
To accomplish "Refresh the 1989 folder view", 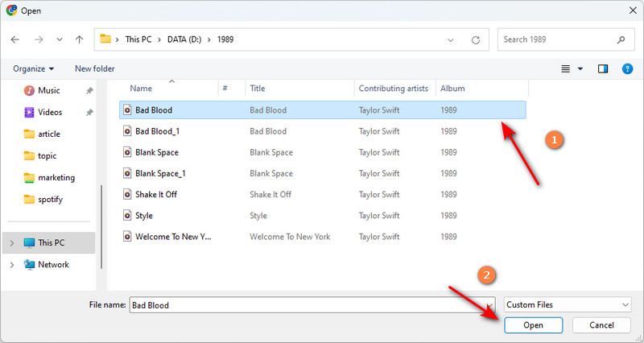I will (476, 39).
